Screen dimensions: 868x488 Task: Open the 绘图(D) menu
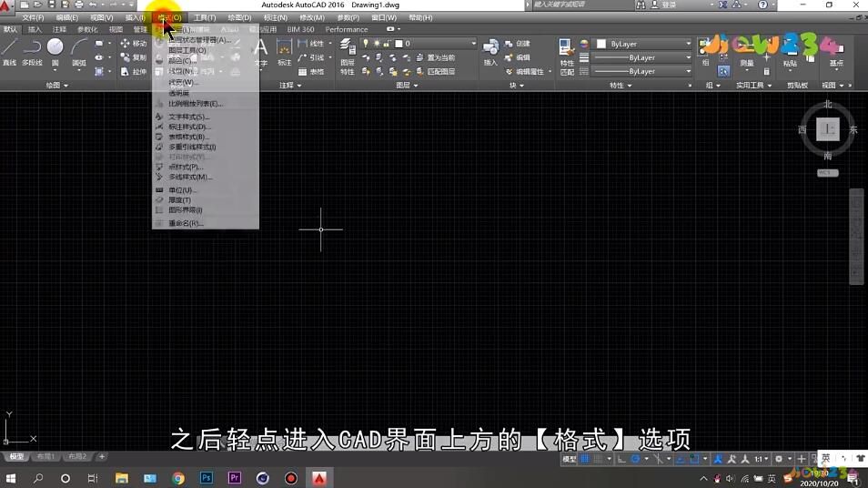[x=239, y=17]
